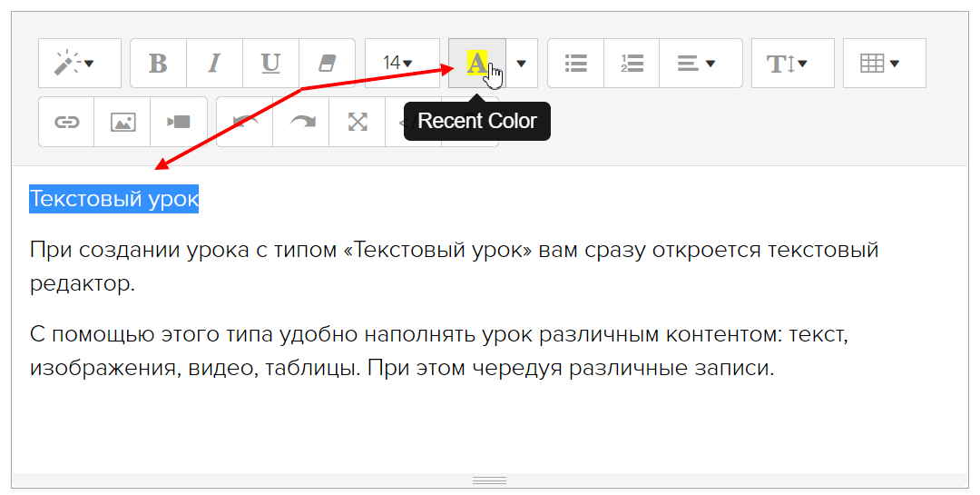Image resolution: width=980 pixels, height=495 pixels.
Task: Toggle bold formatting
Action: (x=158, y=64)
